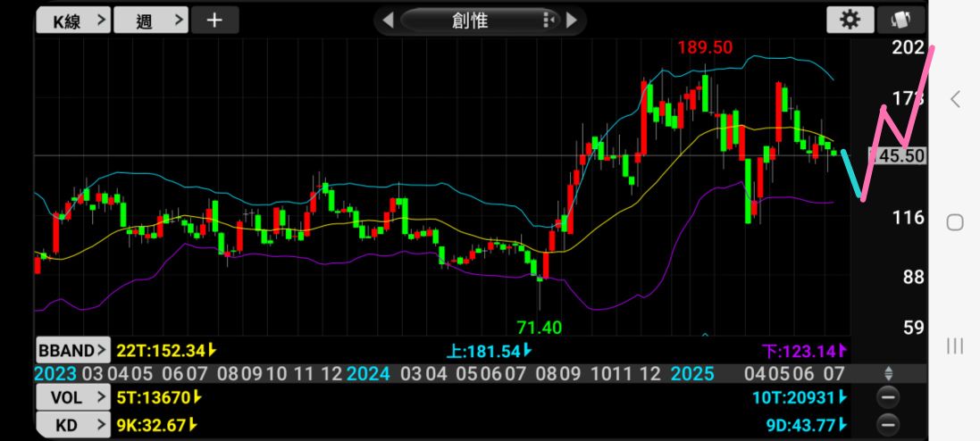Image resolution: width=980 pixels, height=441 pixels.
Task: Collapse the VOL panel with minus button
Action: point(887,396)
